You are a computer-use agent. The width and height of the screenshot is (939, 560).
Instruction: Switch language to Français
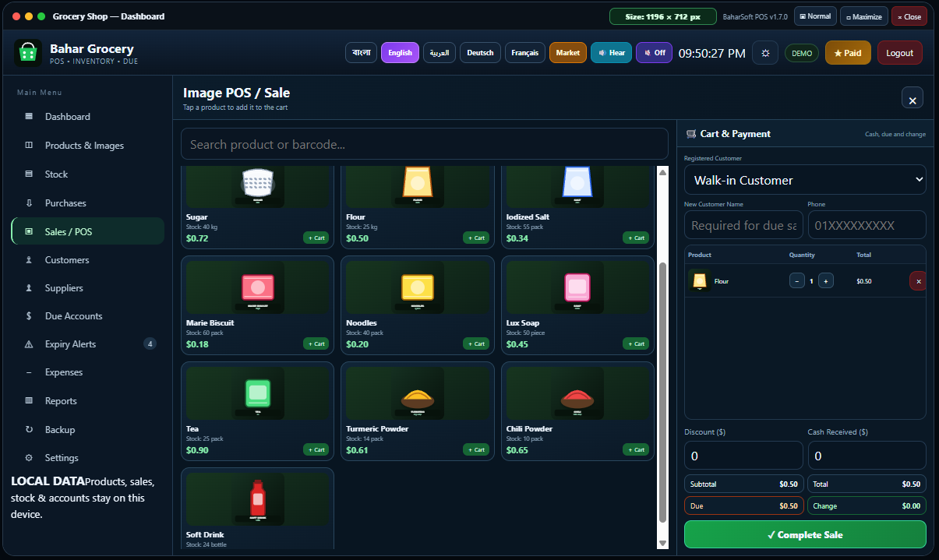pos(525,53)
